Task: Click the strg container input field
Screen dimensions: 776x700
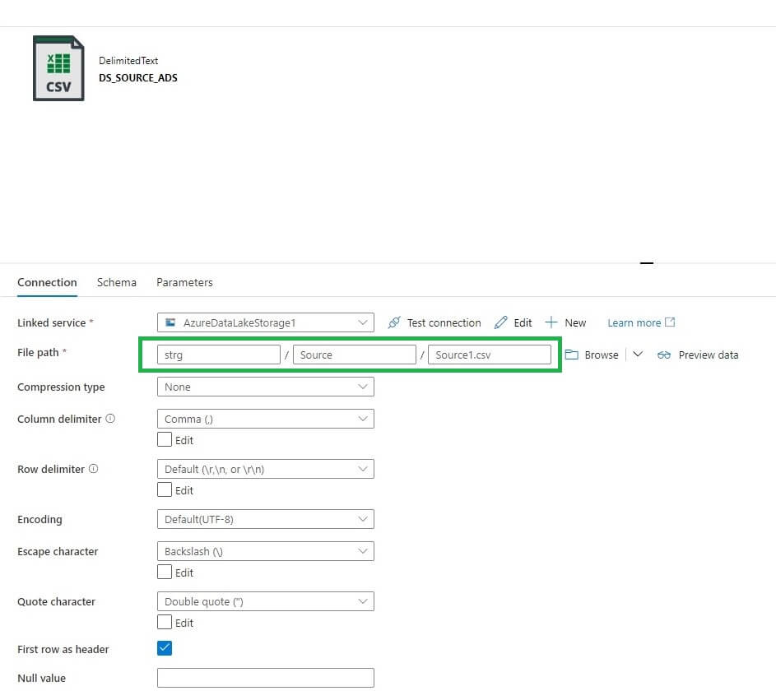Action: click(x=219, y=355)
